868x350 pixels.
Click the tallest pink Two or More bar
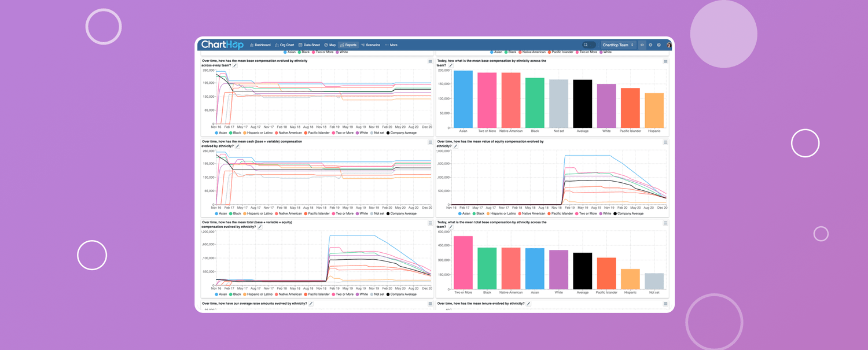[463, 263]
